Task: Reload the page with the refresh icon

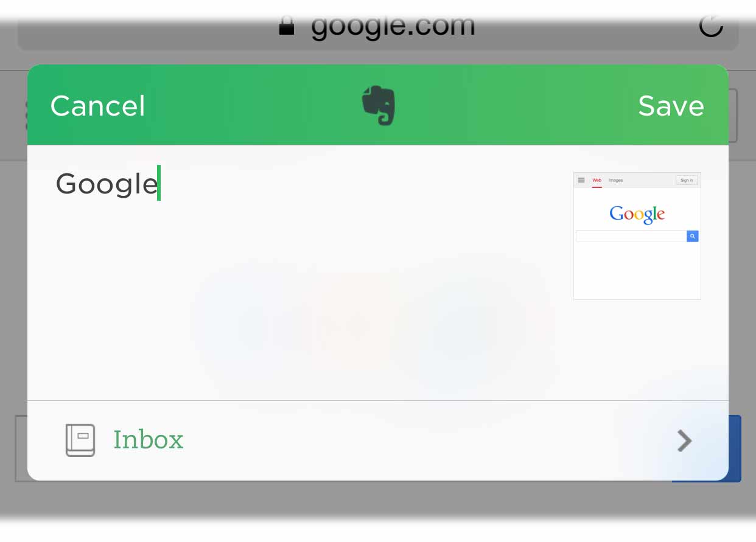Action: point(711,26)
